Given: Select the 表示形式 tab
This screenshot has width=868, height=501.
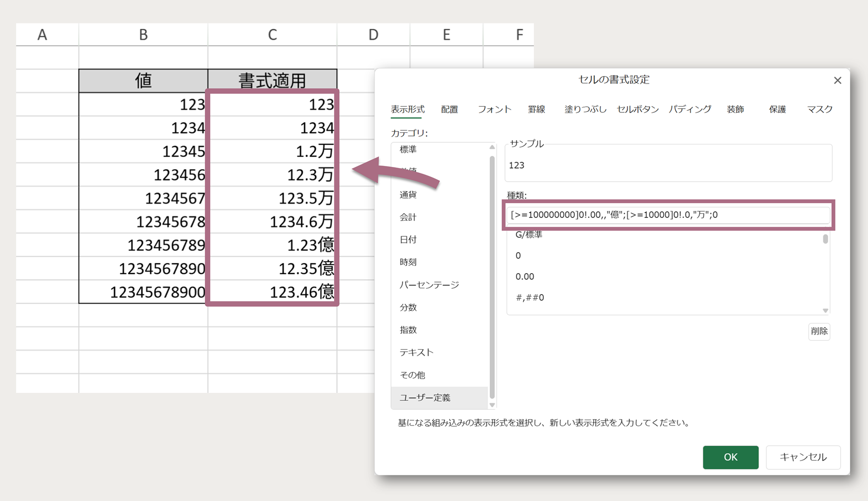Looking at the screenshot, I should (x=407, y=109).
